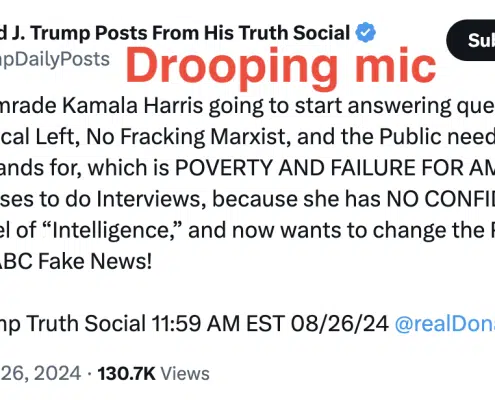Click the post date ending '26, 2024'
495x400 pixels.
(x=40, y=373)
